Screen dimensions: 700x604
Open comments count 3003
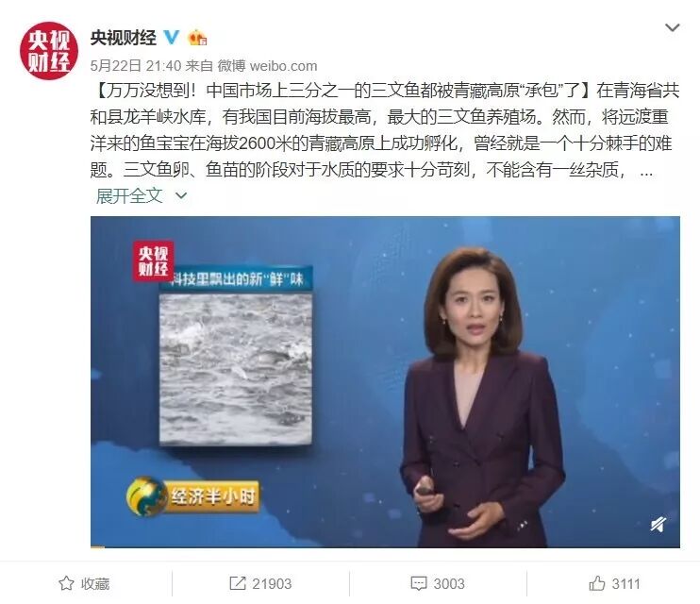point(449,583)
